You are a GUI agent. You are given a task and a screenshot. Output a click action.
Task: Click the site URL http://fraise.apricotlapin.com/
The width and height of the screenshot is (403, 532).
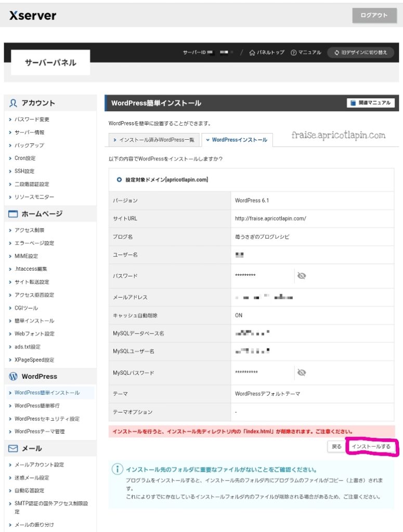270,219
